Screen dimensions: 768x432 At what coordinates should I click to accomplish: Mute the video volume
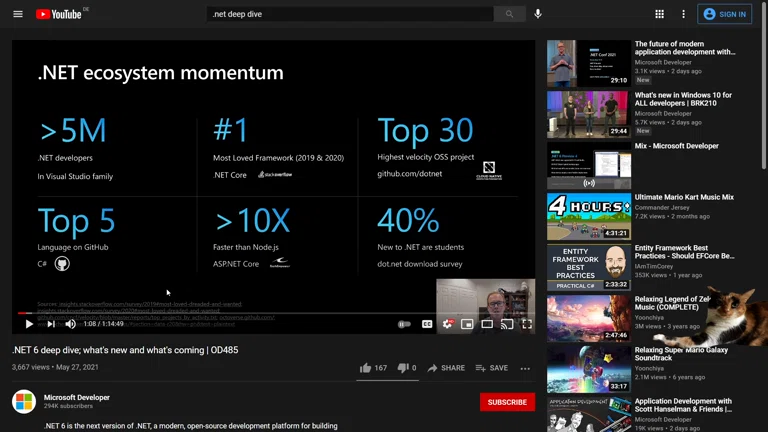tap(71, 324)
